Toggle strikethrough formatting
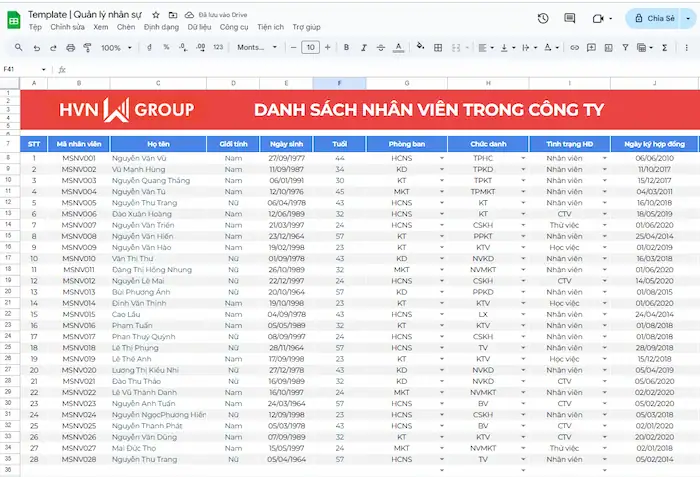 pos(381,47)
